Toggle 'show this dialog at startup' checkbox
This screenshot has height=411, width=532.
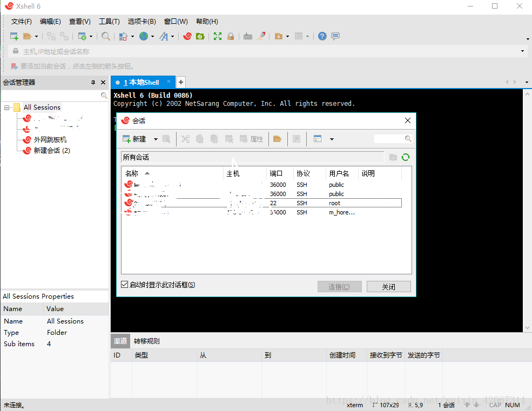click(x=125, y=285)
